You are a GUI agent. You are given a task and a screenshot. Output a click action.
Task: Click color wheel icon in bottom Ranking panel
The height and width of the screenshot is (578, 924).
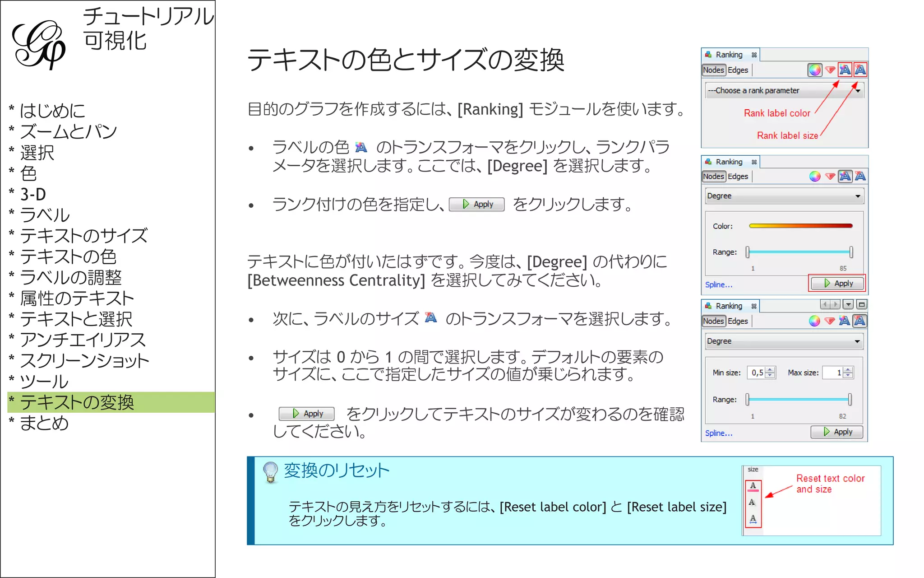[x=814, y=321]
